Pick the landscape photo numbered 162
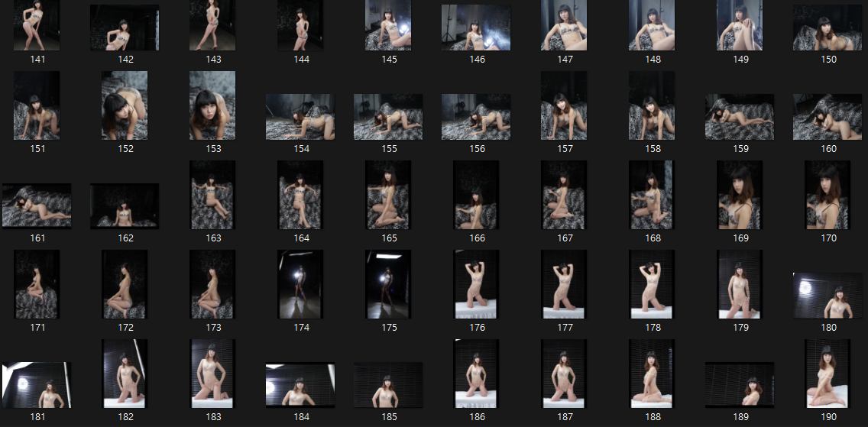Screen dimensions: 868x427 point(125,206)
